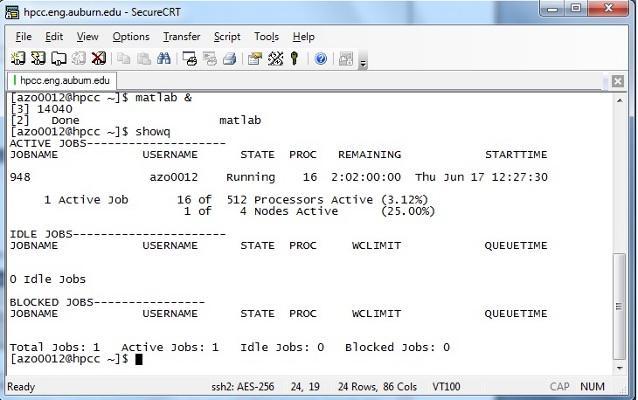The height and width of the screenshot is (400, 638).
Task: Open the Options menu
Action: click(x=130, y=36)
